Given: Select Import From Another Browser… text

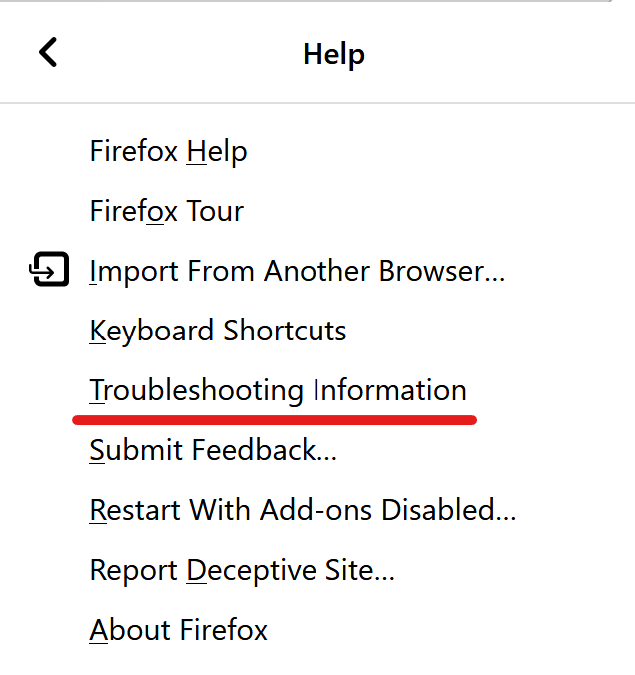Looking at the screenshot, I should tap(297, 271).
